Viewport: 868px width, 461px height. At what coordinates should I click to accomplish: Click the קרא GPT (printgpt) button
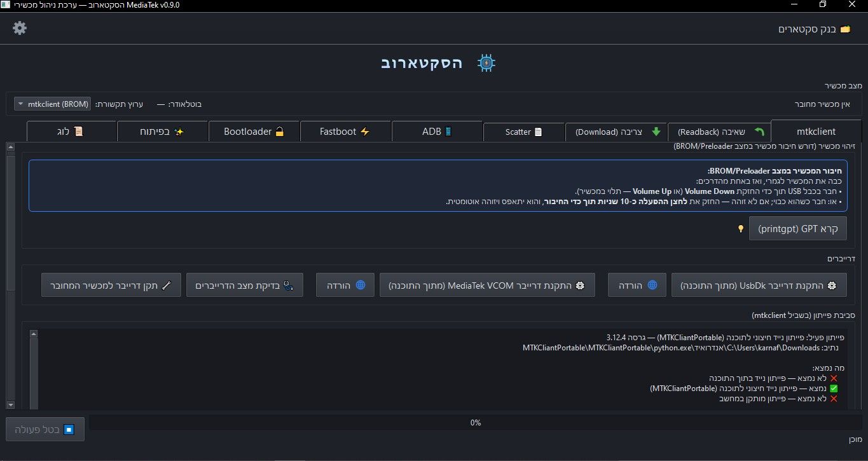(x=798, y=228)
